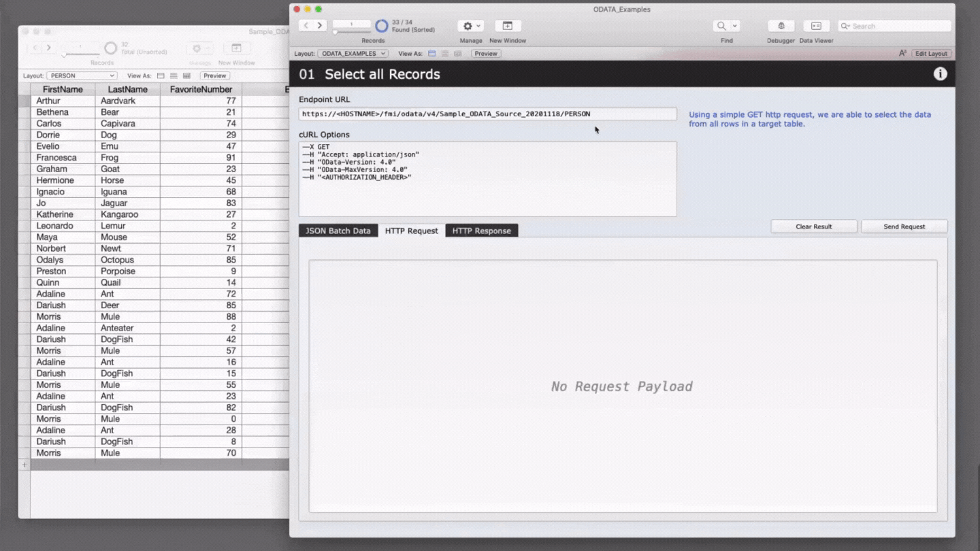Image resolution: width=980 pixels, height=551 pixels.
Task: Click the formatting A icon near Edit Layout
Action: coord(902,52)
